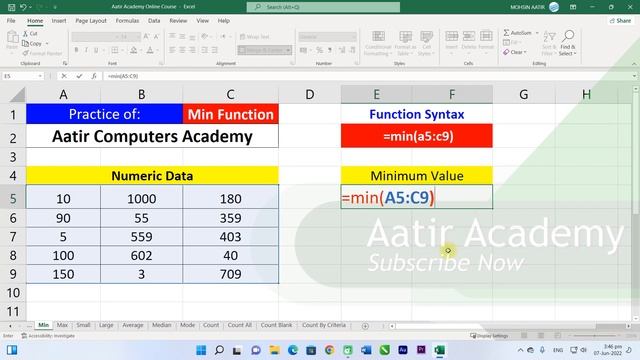Image resolution: width=640 pixels, height=360 pixels.
Task: Click the Accessibility Investigate status icon
Action: (x=24, y=336)
